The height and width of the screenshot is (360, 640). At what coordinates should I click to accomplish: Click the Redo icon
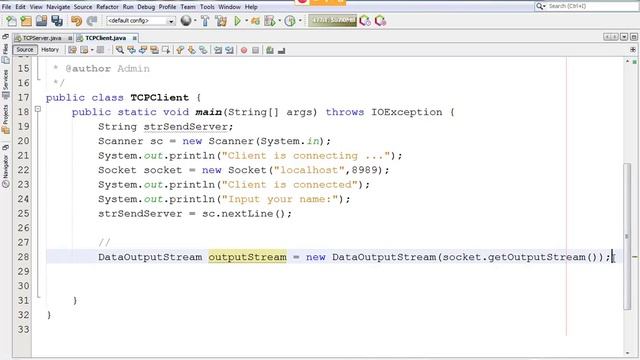point(92,21)
